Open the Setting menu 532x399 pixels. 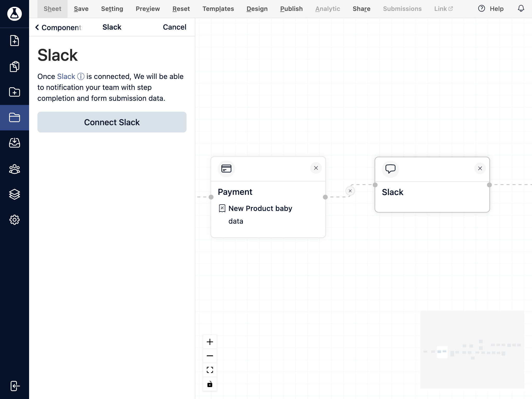(112, 9)
